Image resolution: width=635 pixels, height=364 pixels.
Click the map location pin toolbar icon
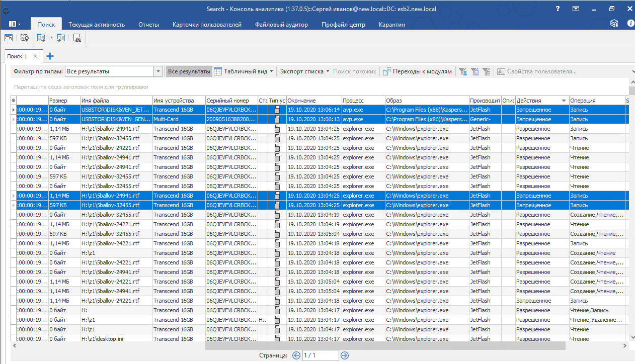tap(25, 38)
